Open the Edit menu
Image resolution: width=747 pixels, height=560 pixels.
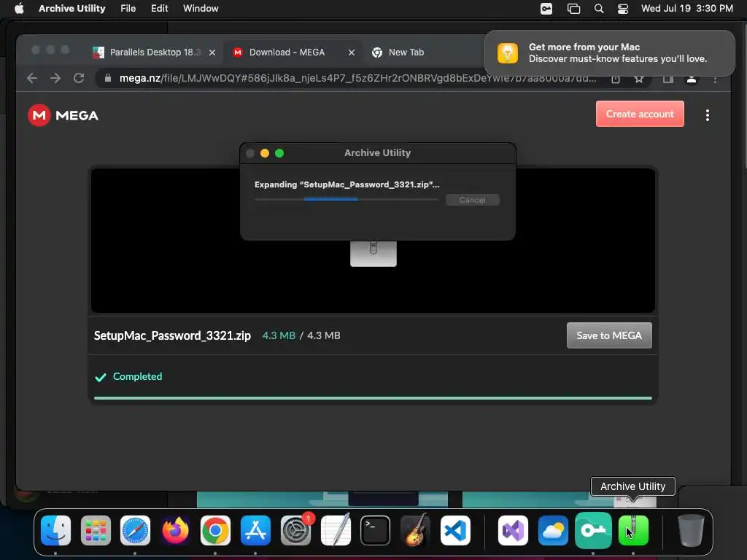click(159, 9)
